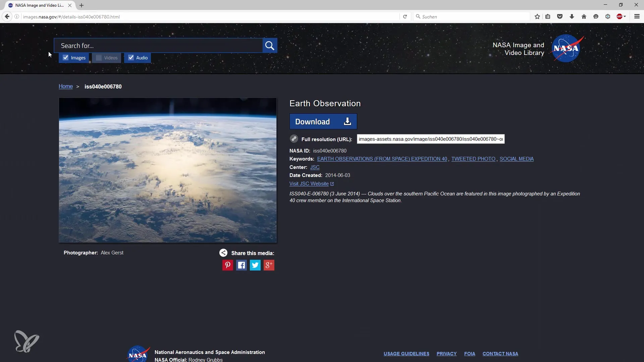Toggle the Audio checkbox filter
The image size is (644, 362).
click(131, 57)
